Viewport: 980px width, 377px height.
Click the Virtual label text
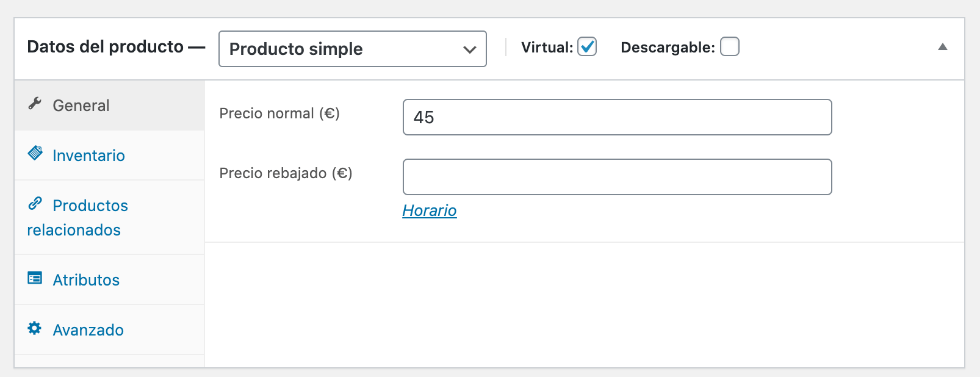click(x=547, y=48)
